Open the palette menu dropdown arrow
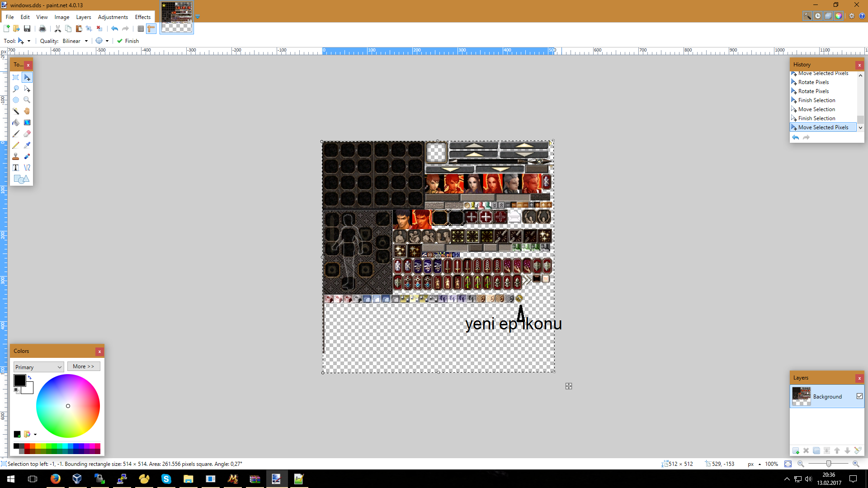Viewport: 868px width, 488px height. click(35, 435)
